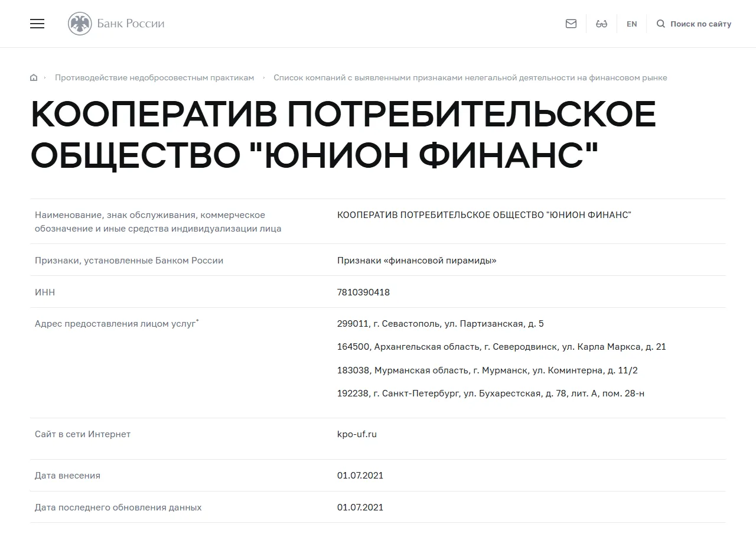Click the 'Дата последнего обновления данных' label
This screenshot has height=540, width=756.
118,508
